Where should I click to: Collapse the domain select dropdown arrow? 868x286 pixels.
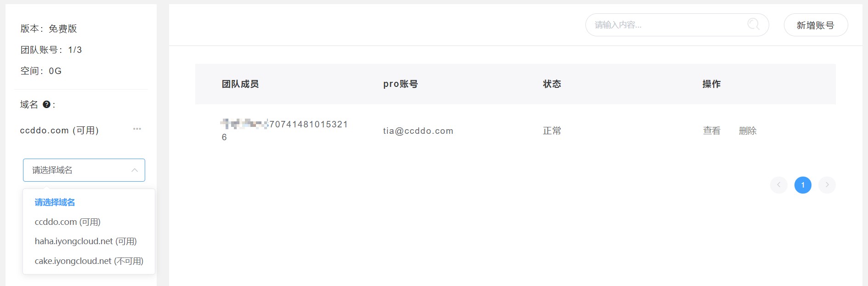click(x=135, y=170)
